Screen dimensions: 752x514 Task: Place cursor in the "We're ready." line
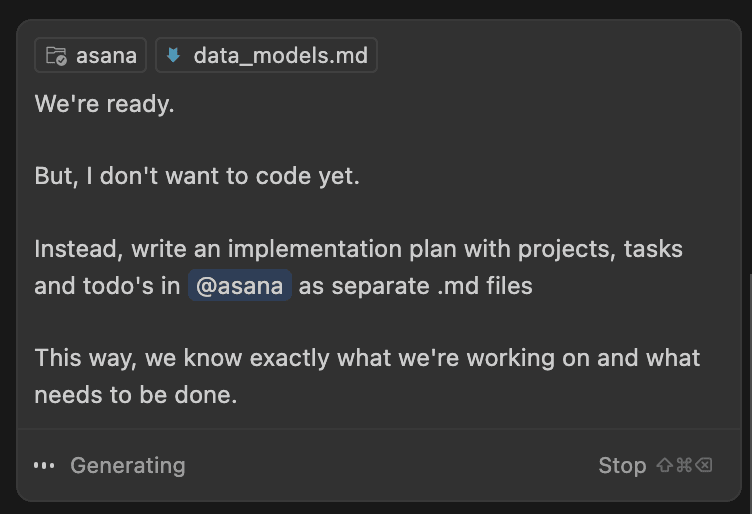tap(104, 104)
